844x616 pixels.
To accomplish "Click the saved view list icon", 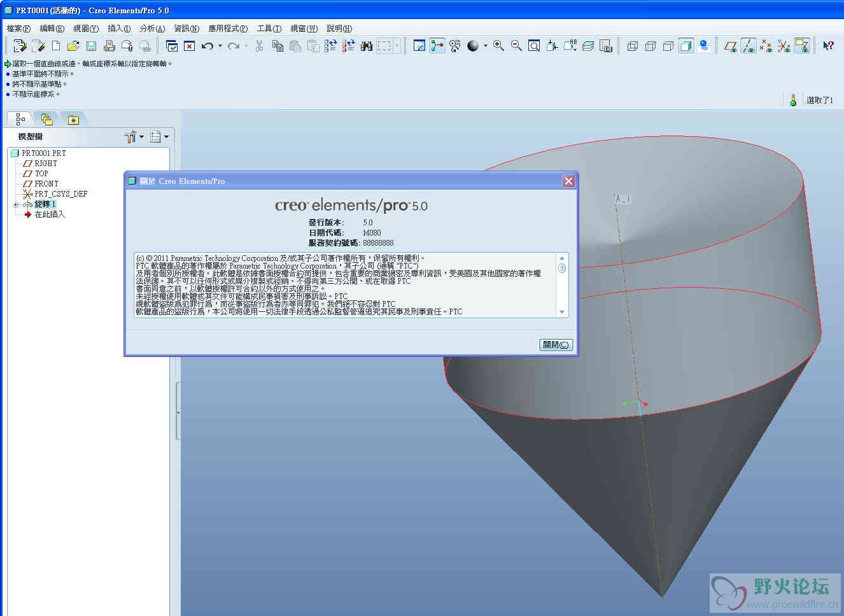I will tap(570, 46).
